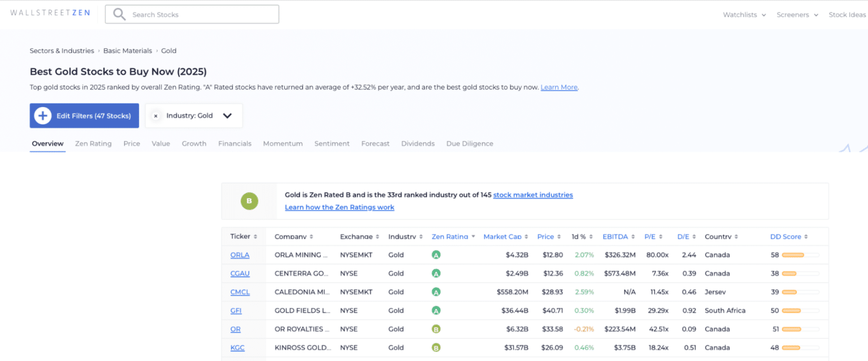Screen dimensions: 868x361
Task: Sort table by Country column
Action: tap(721, 237)
